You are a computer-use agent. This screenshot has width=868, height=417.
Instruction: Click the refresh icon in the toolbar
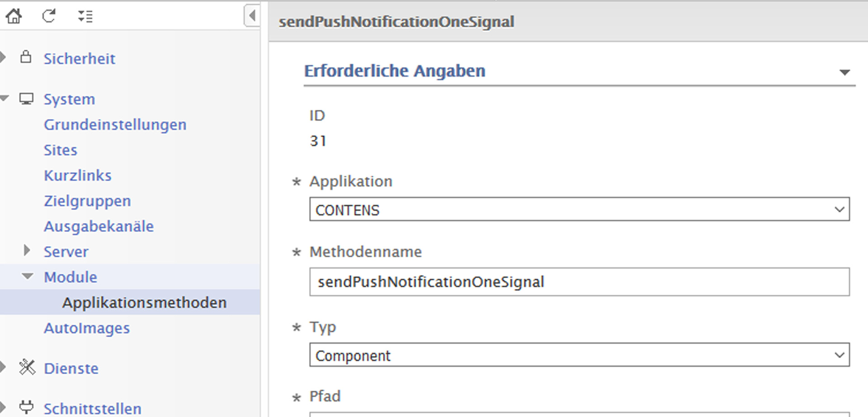point(49,16)
